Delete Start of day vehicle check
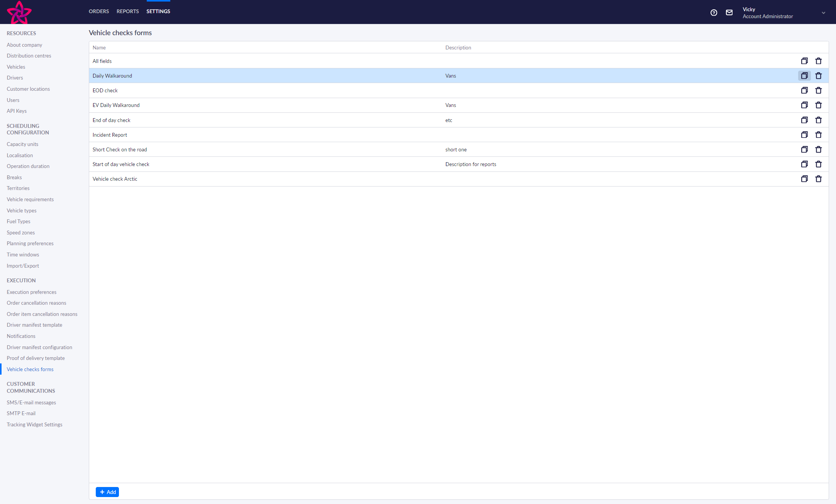The height and width of the screenshot is (504, 836). coord(818,164)
